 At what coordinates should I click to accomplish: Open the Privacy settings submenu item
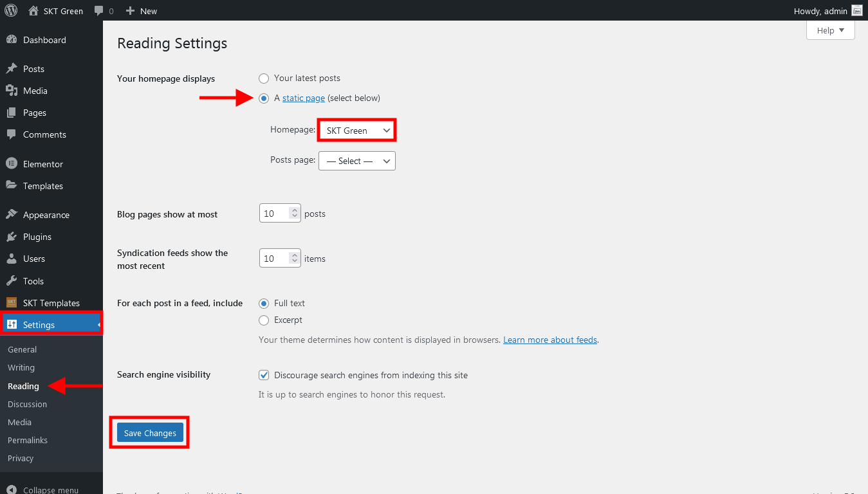[21, 458]
